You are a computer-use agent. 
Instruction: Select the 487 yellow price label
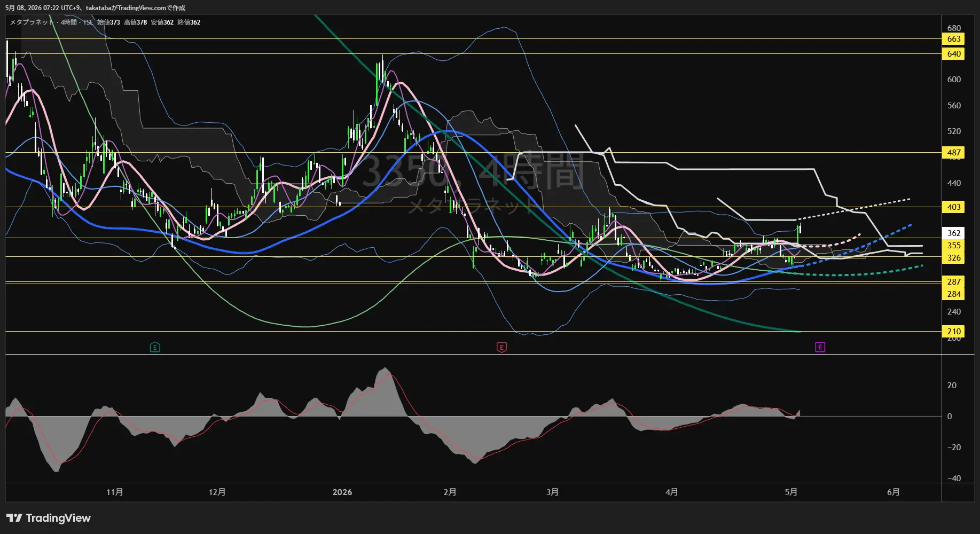[x=954, y=153]
